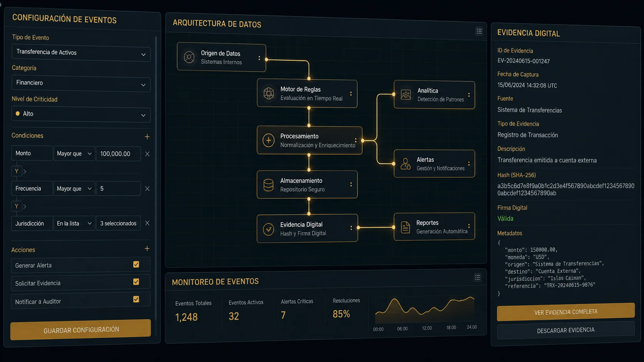644x362 pixels.
Task: Open the Evidencia Digital node three-dot menu
Action: (351, 228)
